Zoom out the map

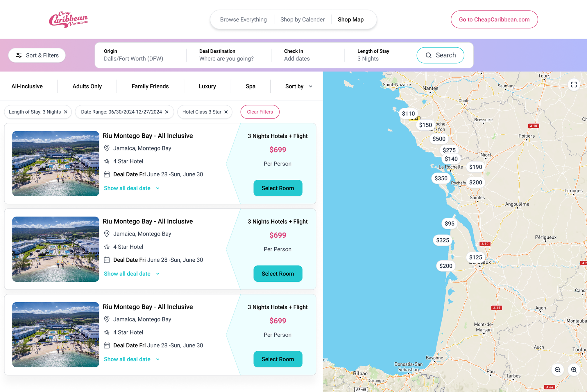557,370
